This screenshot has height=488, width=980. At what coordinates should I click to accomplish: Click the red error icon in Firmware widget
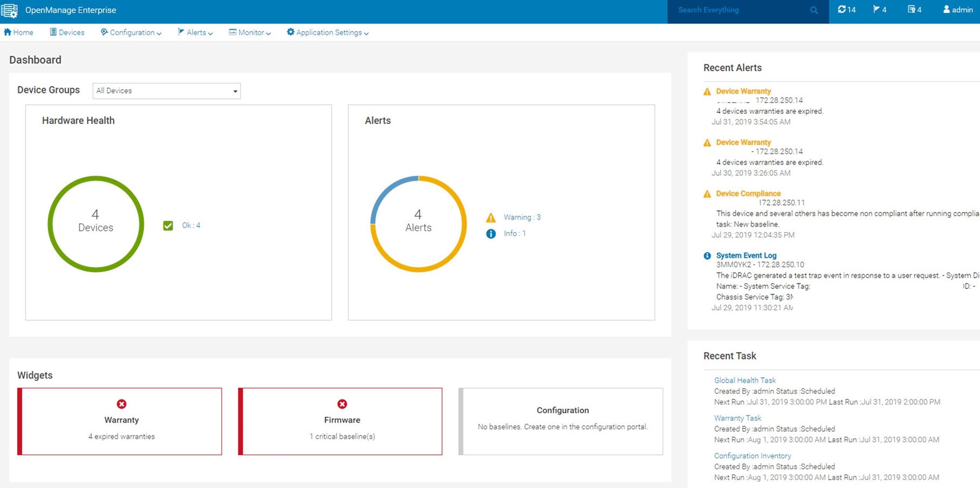[342, 404]
